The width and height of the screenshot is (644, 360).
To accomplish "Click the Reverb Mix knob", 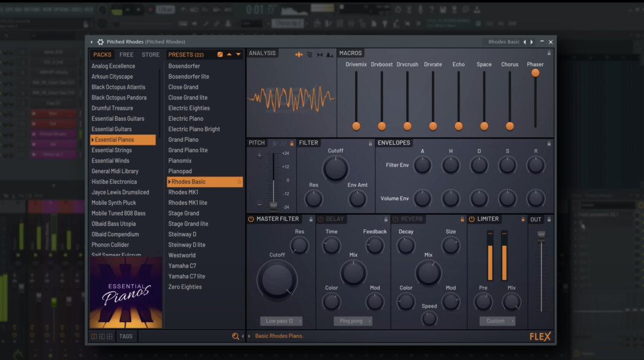I will click(428, 273).
